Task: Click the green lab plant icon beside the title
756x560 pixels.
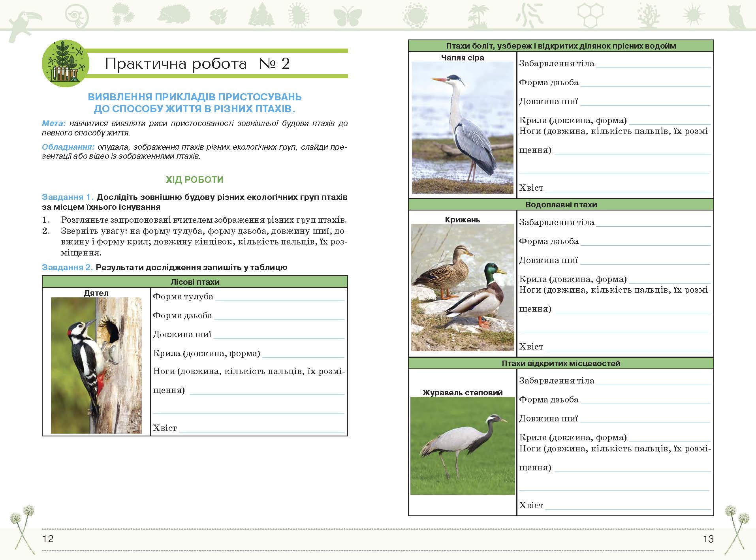Action: coord(66,63)
